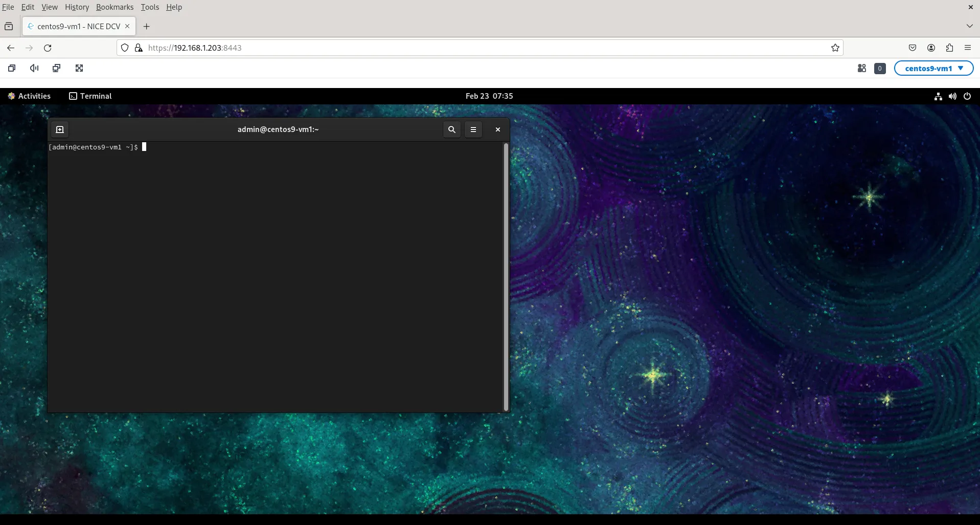The image size is (980, 525).
Task: Close the Firefox browser window
Action: click(x=970, y=7)
